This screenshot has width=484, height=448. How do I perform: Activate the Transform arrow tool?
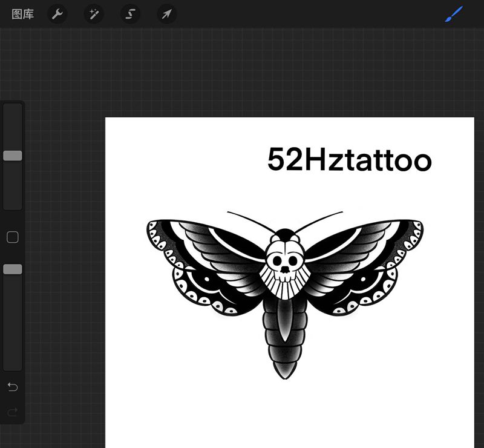coord(166,14)
